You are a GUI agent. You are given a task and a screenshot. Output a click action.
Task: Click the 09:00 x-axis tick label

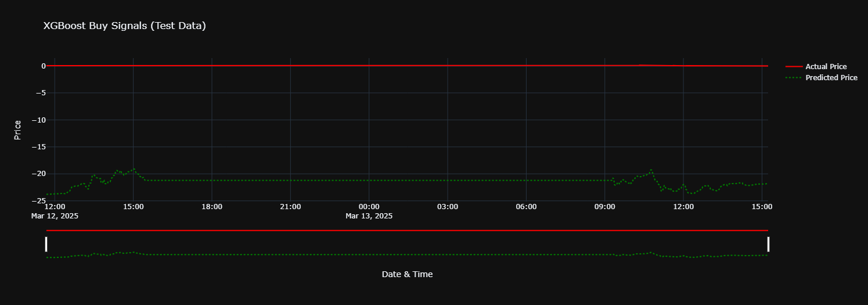point(604,207)
